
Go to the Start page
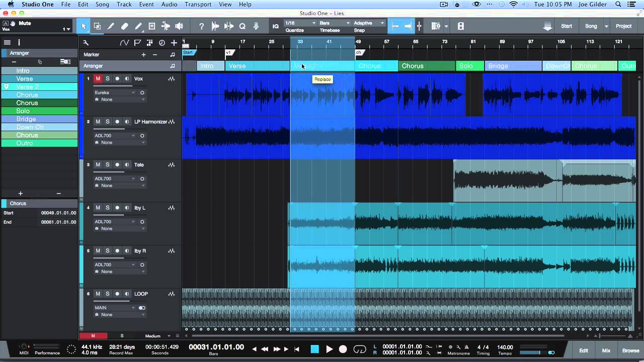coord(567,26)
